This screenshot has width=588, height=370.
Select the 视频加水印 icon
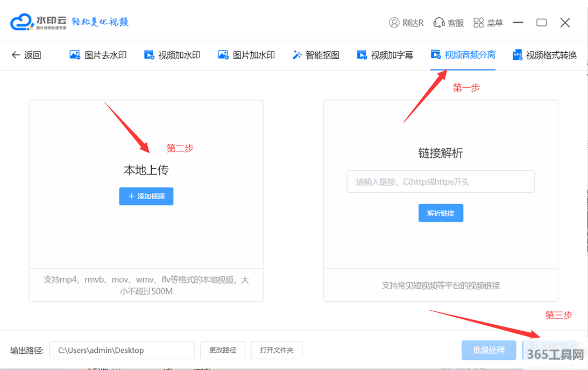pos(149,55)
